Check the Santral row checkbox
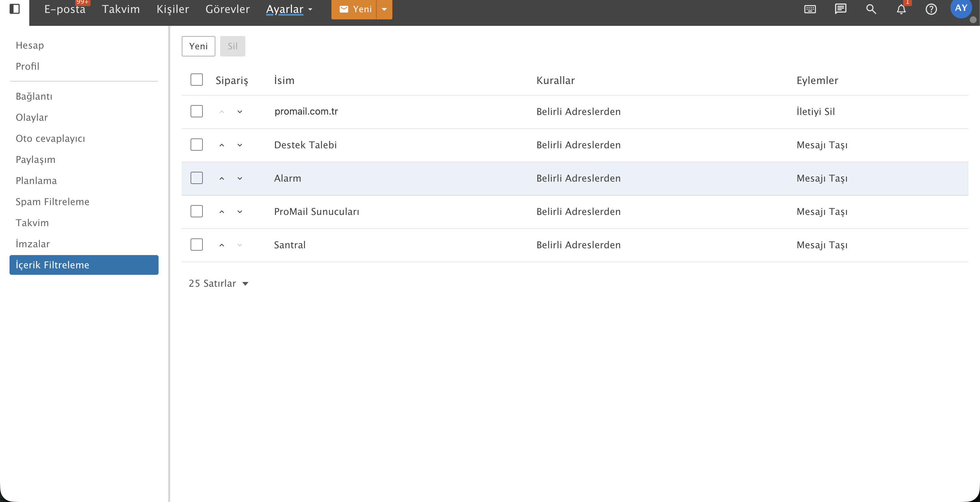This screenshot has height=502, width=980. click(196, 245)
